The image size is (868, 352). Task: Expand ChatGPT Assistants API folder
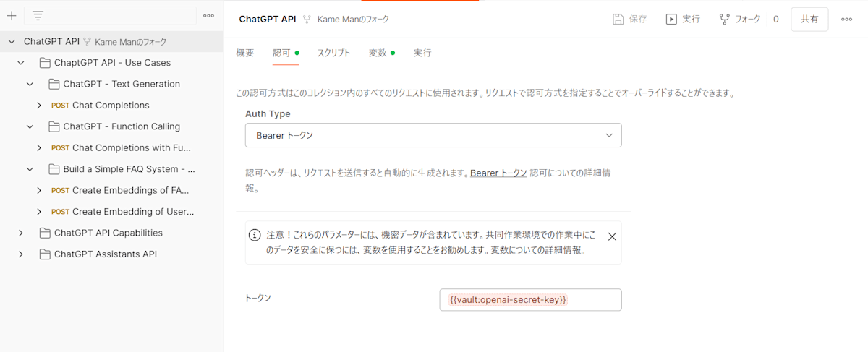[21, 254]
